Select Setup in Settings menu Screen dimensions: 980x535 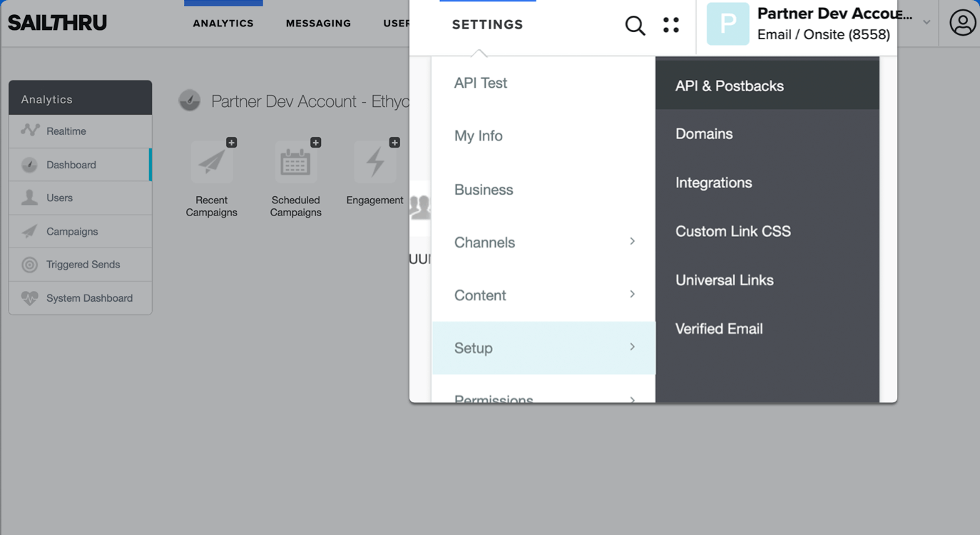tap(543, 348)
